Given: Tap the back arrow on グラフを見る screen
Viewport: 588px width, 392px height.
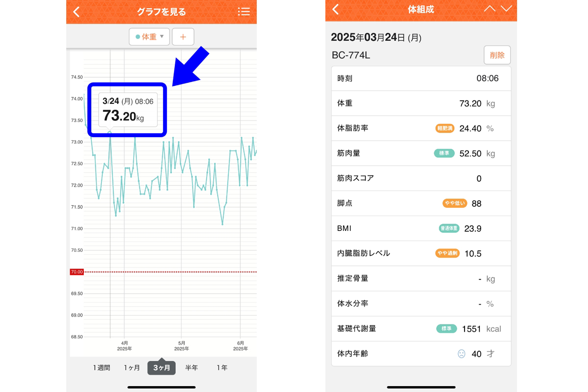Looking at the screenshot, I should coord(77,11).
